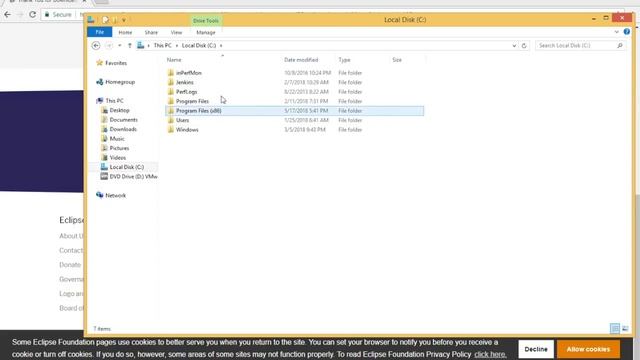This screenshot has width=640, height=360.
Task: Select Favorites in navigation pane
Action: coord(116,63)
